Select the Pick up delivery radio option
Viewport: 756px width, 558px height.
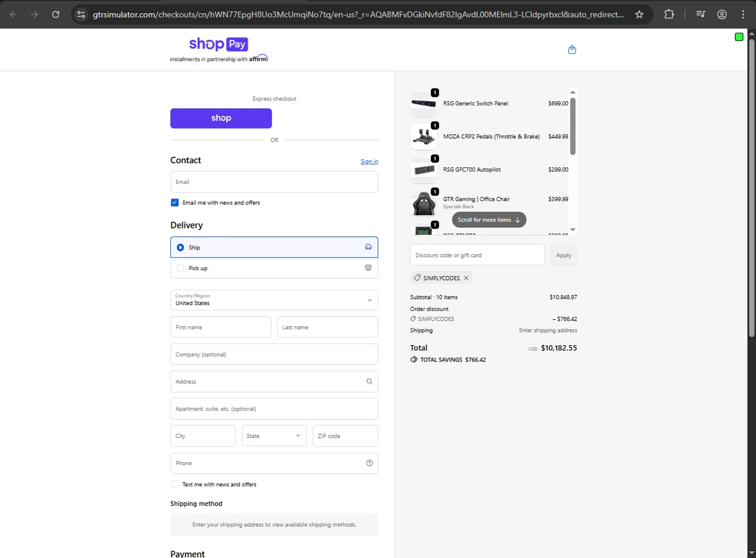(x=180, y=268)
